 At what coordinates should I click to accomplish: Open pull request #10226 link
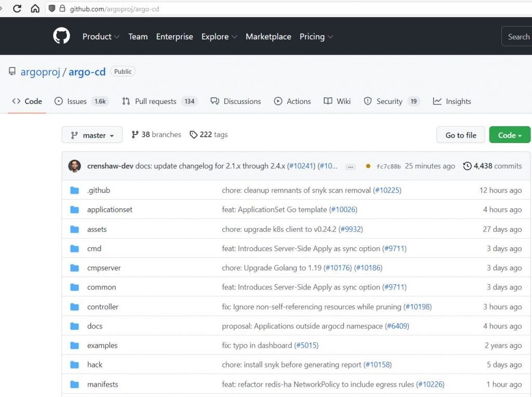tap(430, 385)
